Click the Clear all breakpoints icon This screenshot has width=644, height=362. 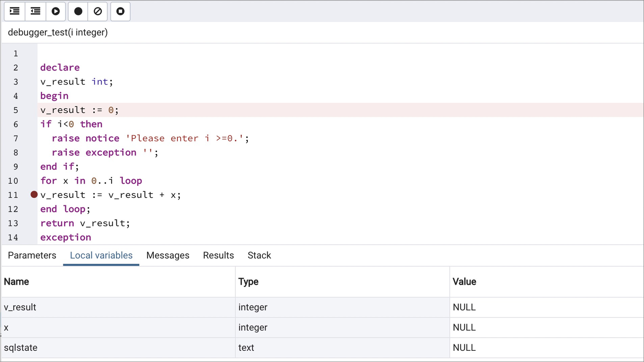coord(98,12)
